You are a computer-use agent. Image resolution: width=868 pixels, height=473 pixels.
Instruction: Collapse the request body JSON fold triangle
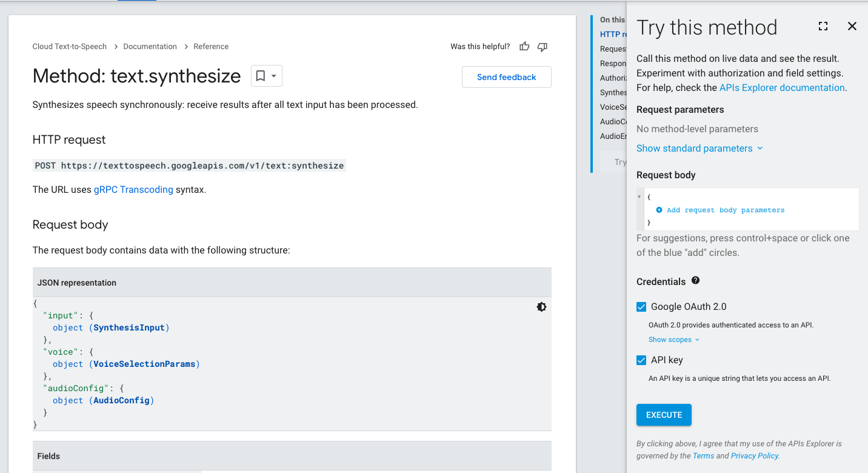[639, 196]
